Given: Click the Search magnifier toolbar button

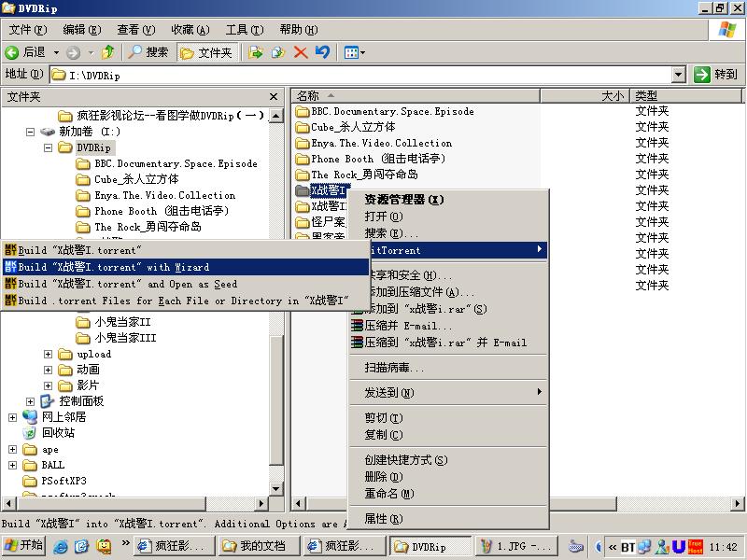Looking at the screenshot, I should pyautogui.click(x=148, y=52).
